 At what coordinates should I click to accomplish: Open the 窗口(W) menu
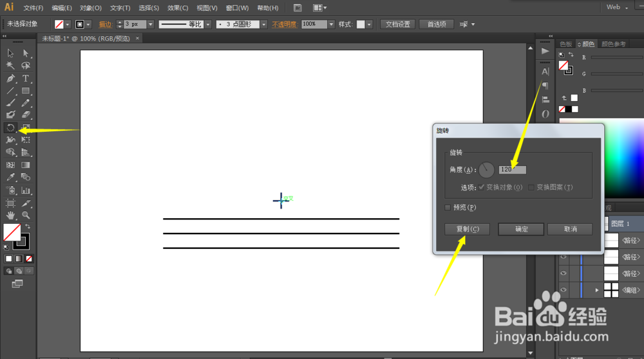tap(237, 8)
